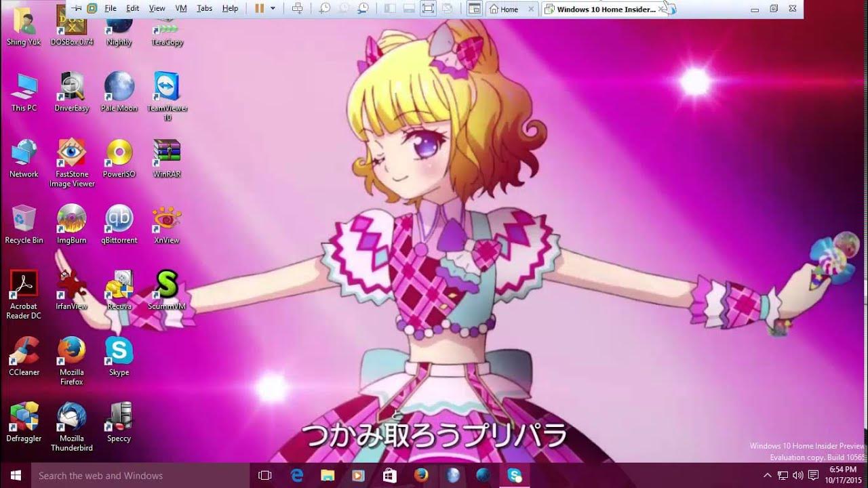Select the PowerISO desktop icon
Viewport: 868px width, 488px height.
pyautogui.click(x=119, y=159)
